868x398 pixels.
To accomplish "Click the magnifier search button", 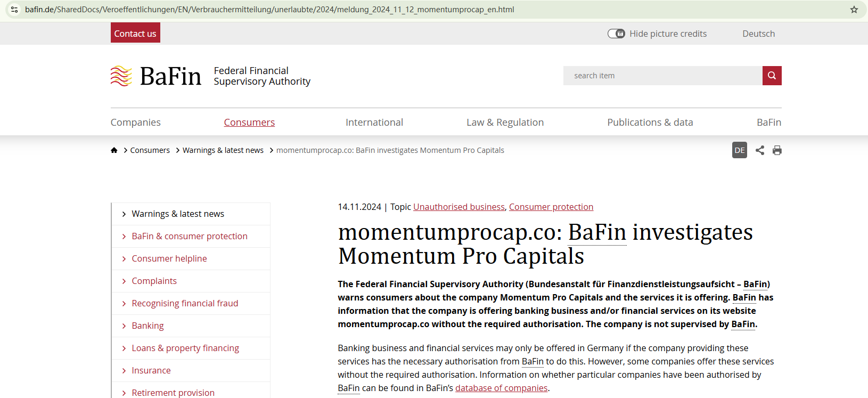I will point(772,76).
